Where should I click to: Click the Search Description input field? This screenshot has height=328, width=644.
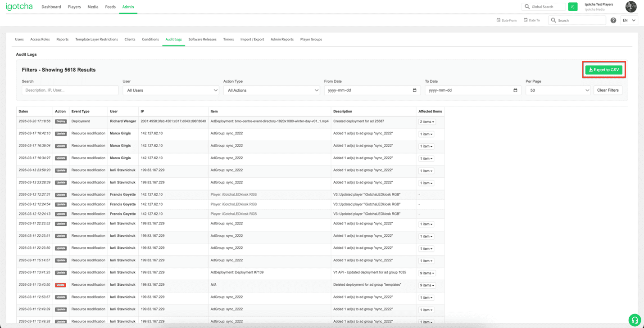[x=70, y=90]
